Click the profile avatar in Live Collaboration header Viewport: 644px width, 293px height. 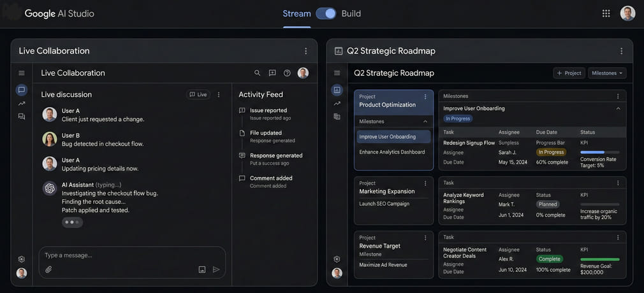(303, 73)
